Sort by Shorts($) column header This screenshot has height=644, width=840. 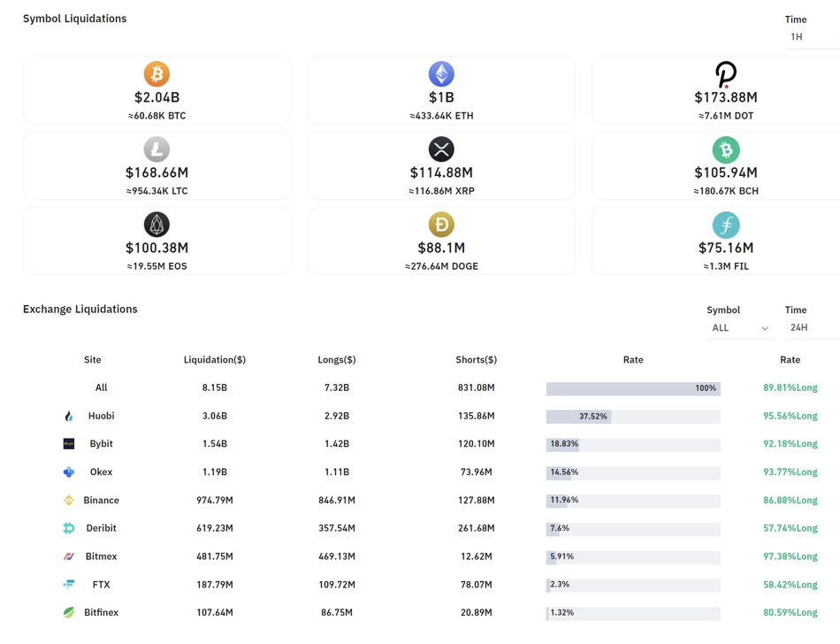476,360
